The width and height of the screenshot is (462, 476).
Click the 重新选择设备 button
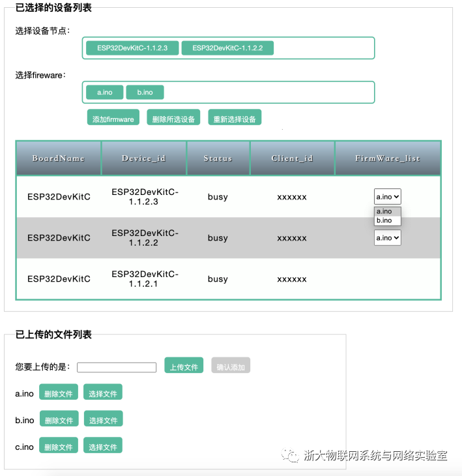point(235,117)
